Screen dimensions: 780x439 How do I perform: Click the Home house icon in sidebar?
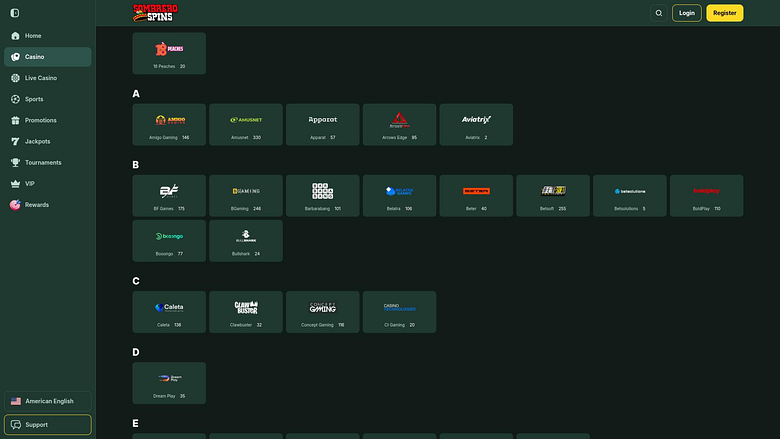[15, 36]
